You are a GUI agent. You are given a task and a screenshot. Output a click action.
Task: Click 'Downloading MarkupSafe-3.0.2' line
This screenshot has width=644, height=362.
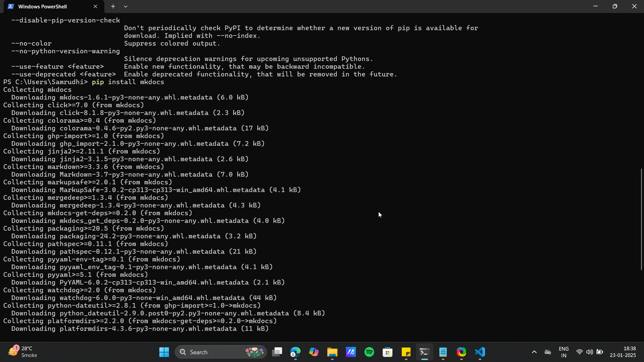tap(156, 190)
